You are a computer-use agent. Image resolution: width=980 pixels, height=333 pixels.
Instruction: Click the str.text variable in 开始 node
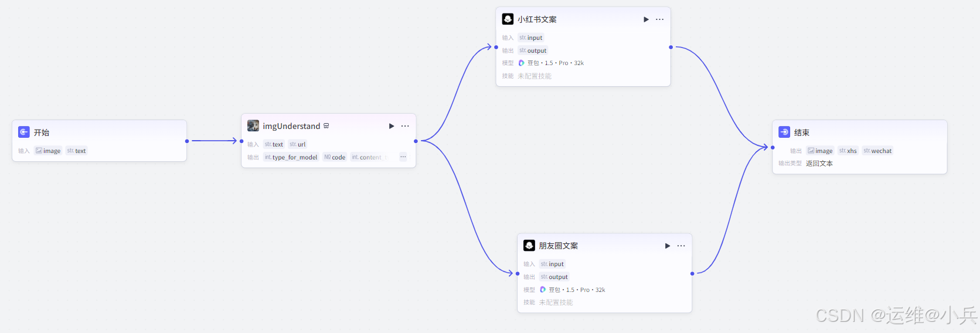click(76, 151)
